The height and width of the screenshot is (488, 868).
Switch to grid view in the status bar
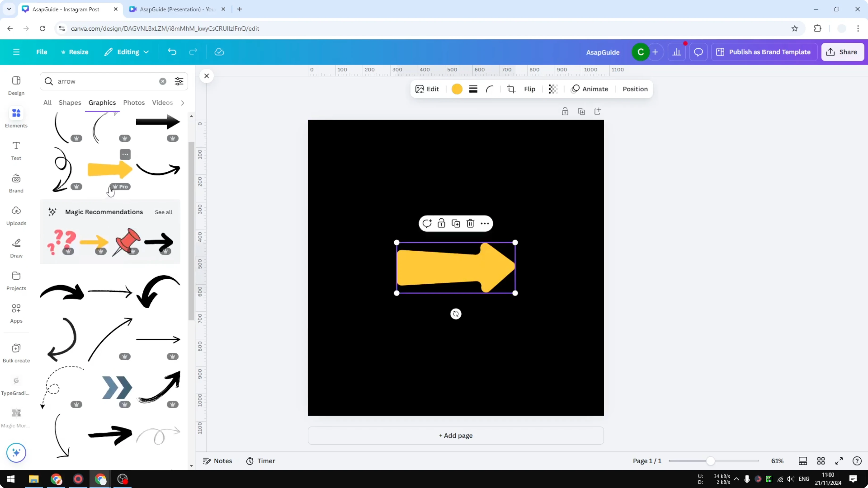click(821, 461)
